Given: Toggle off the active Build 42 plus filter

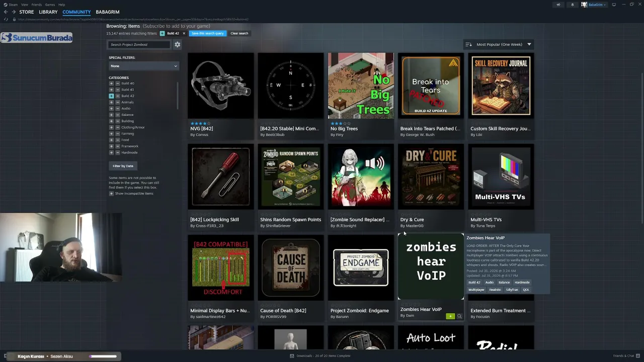Looking at the screenshot, I should (x=111, y=96).
